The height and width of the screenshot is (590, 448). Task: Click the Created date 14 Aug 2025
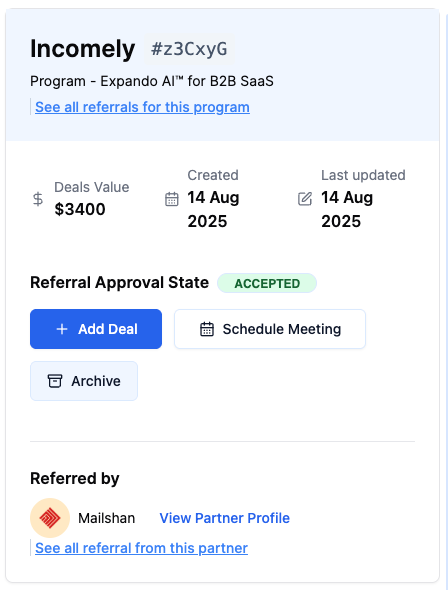pos(213,209)
